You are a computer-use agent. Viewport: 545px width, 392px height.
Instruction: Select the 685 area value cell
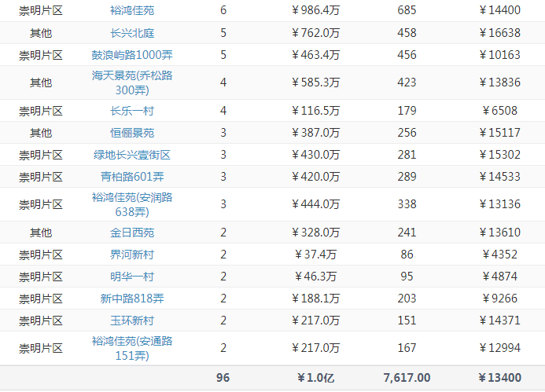tap(407, 10)
